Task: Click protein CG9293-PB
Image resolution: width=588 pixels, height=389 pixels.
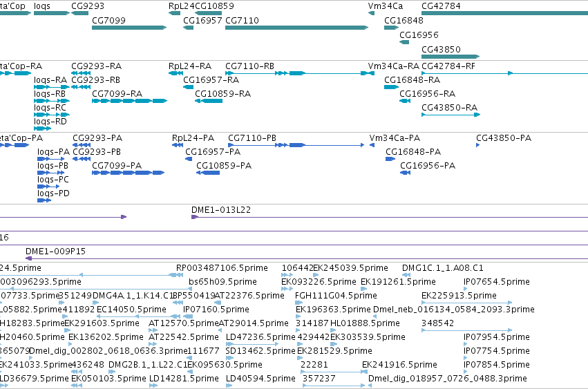Action: pyautogui.click(x=82, y=159)
